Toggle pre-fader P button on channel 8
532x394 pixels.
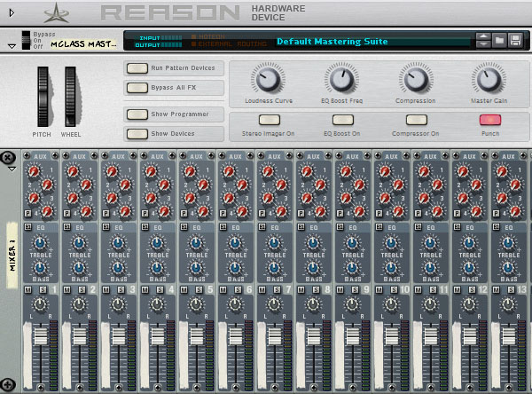tap(301, 213)
